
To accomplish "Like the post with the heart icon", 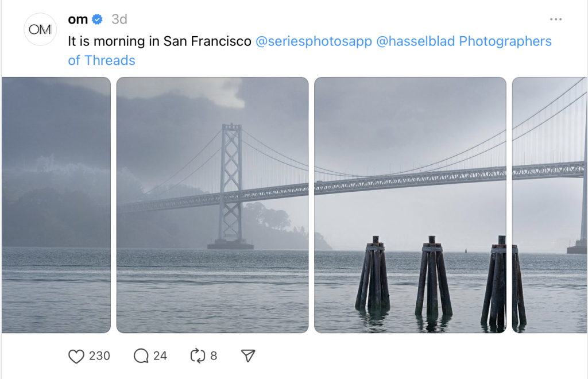I will point(76,356).
